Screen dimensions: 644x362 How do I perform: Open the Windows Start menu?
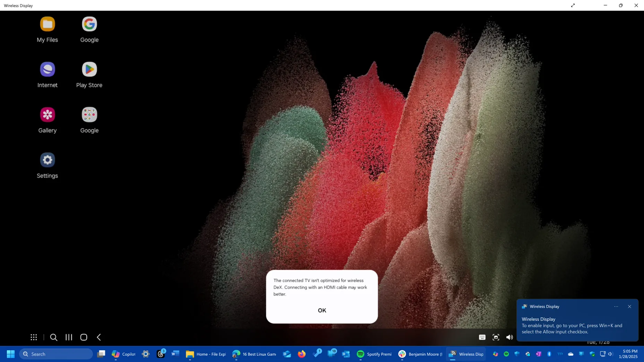click(10, 354)
